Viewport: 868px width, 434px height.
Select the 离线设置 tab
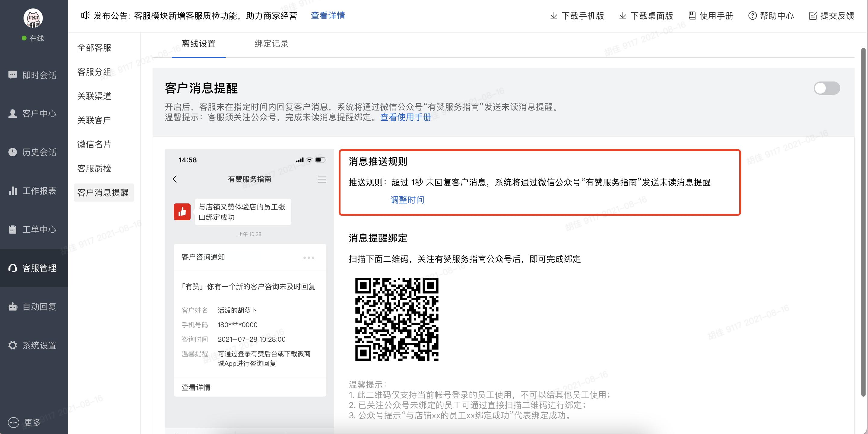click(198, 43)
